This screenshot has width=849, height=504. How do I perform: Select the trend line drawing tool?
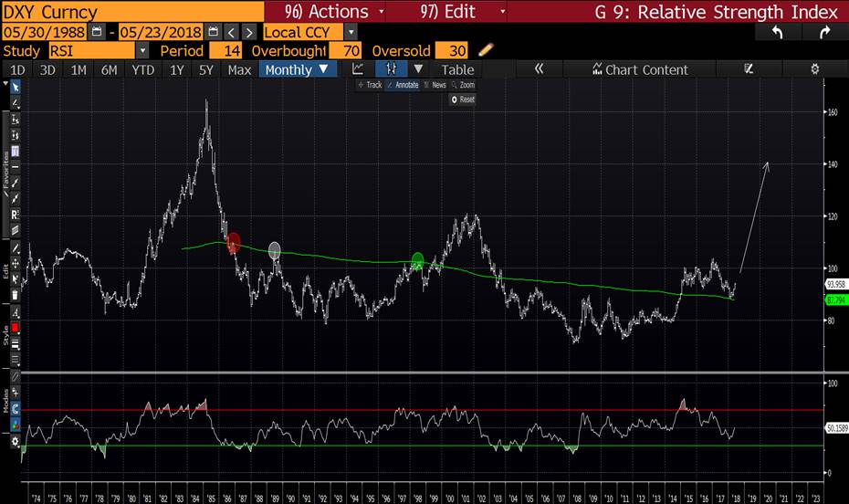point(16,103)
